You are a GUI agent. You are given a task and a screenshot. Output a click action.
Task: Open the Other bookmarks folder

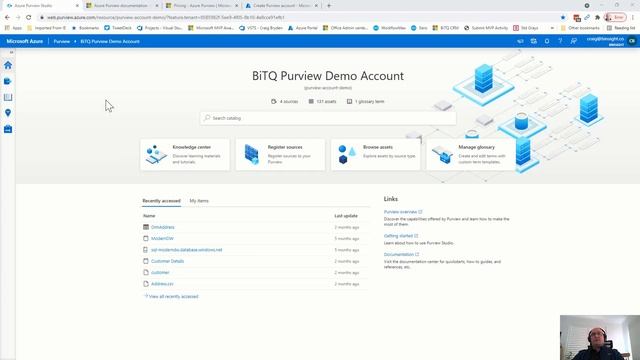click(x=580, y=28)
